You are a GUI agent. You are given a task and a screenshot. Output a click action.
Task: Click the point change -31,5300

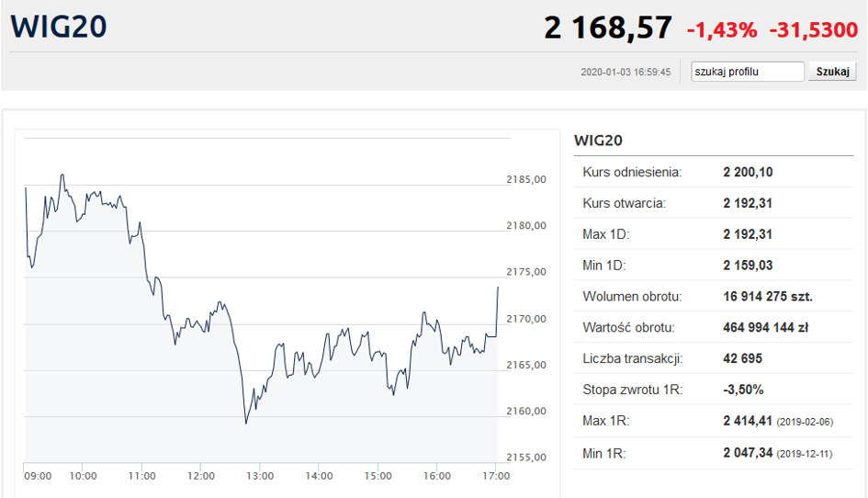coord(814,30)
